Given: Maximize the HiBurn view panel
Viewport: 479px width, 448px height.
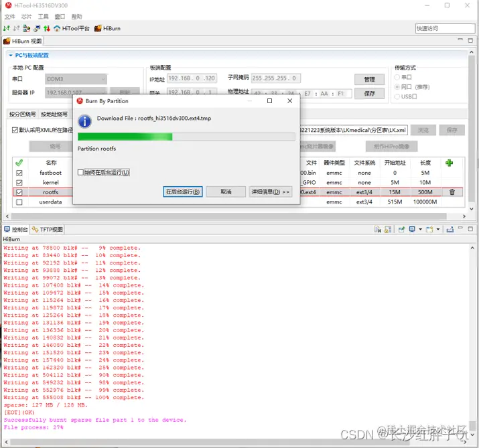Looking at the screenshot, I should pyautogui.click(x=470, y=40).
